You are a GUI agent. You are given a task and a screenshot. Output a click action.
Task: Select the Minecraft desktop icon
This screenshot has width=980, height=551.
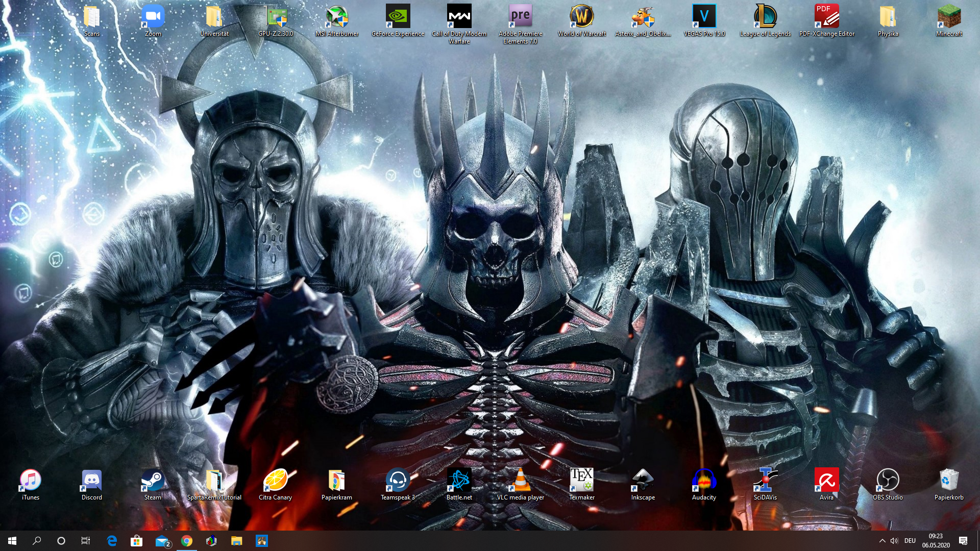949,21
